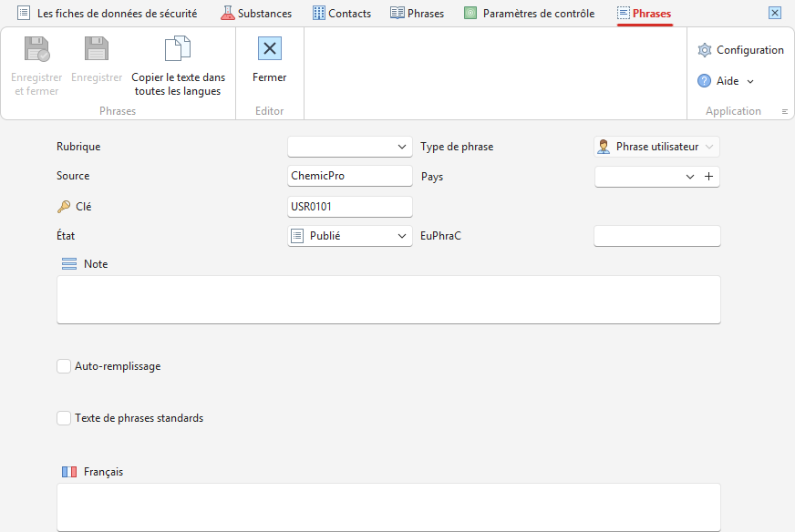Open Configuration gear settings

(x=740, y=50)
